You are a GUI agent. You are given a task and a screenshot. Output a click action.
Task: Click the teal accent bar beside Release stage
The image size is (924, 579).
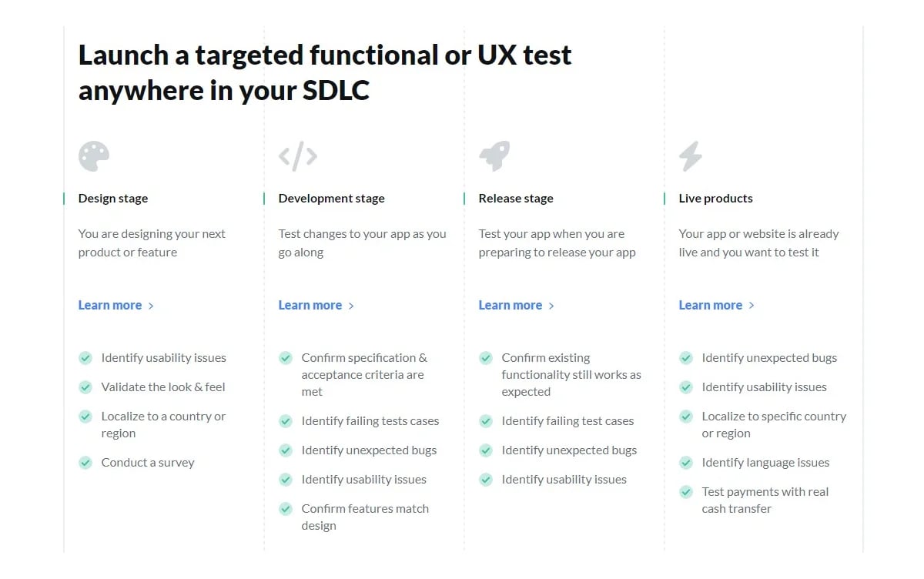point(464,198)
